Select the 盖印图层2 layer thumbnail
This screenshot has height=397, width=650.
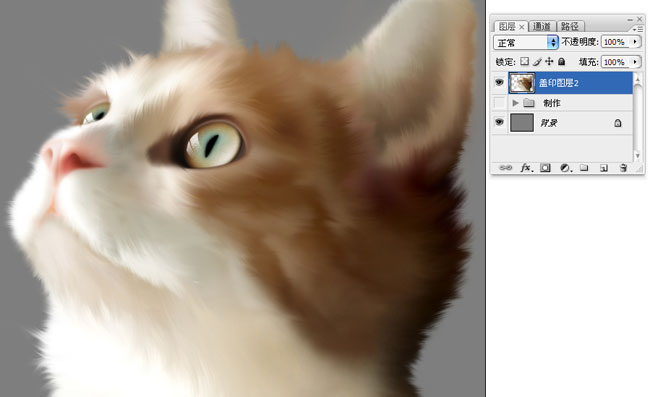(522, 82)
